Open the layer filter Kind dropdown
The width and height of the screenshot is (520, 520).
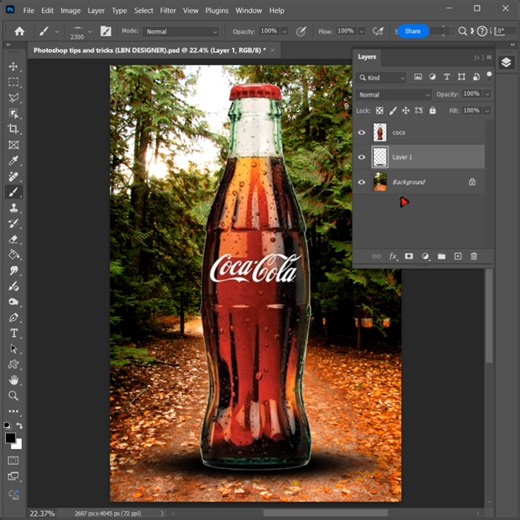pyautogui.click(x=382, y=78)
